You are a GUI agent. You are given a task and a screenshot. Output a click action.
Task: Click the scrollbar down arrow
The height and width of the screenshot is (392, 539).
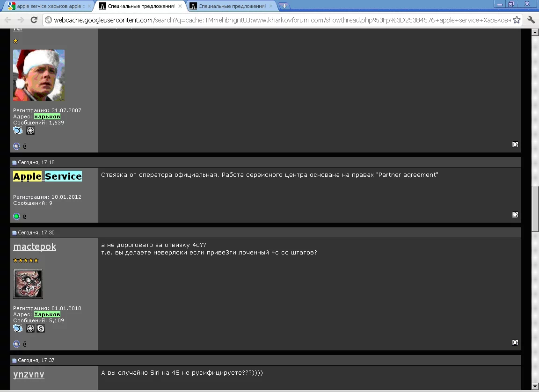tap(535, 386)
